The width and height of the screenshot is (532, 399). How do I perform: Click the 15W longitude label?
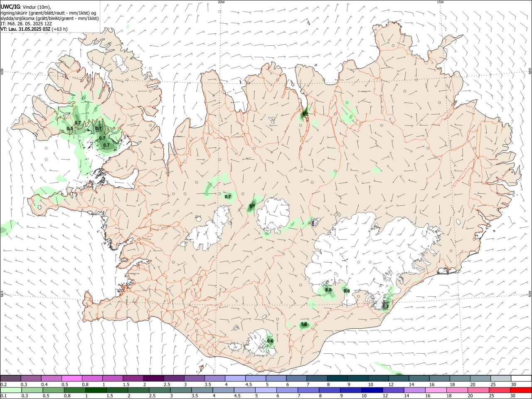pyautogui.click(x=440, y=2)
